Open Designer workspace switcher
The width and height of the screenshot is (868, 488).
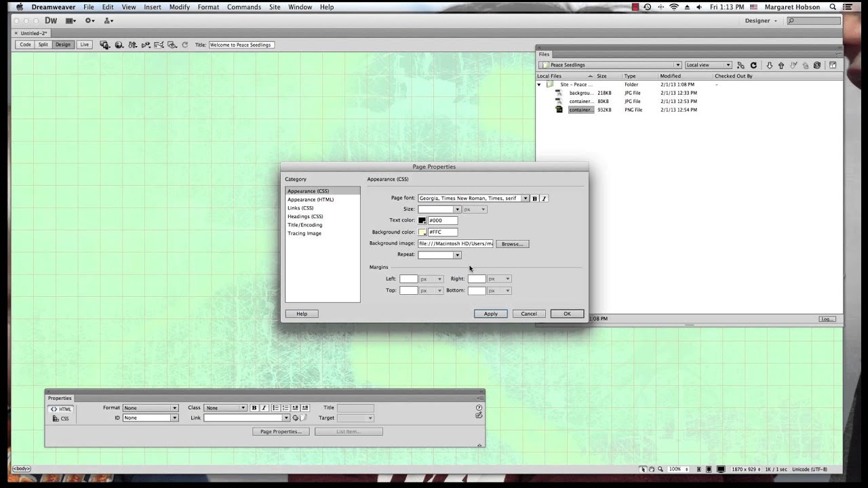click(x=761, y=21)
